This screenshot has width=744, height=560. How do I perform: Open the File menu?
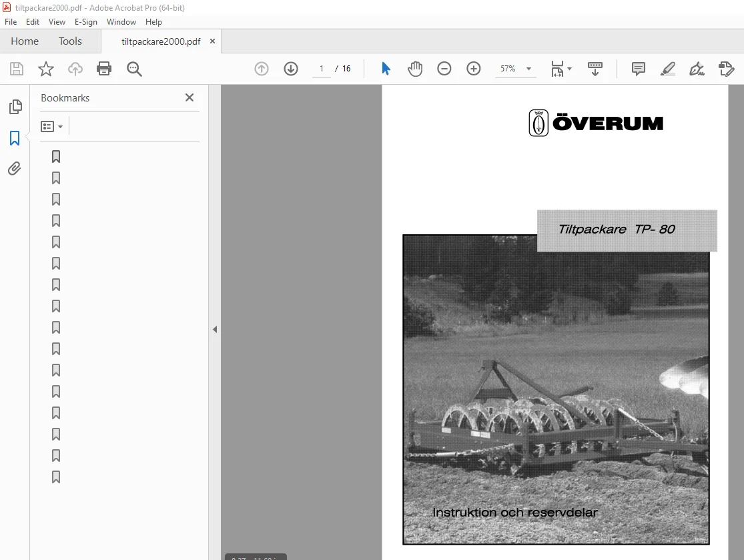[11, 22]
